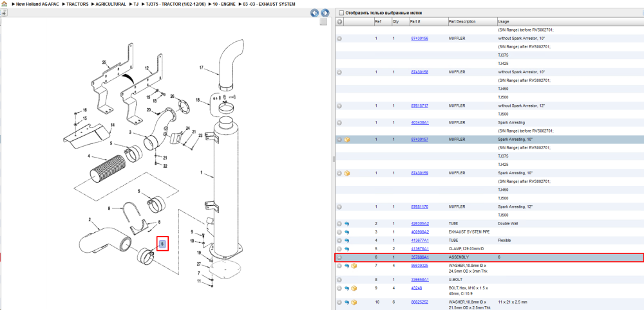Select 'CLAMP,129.03mm ID' description cell

point(466,249)
